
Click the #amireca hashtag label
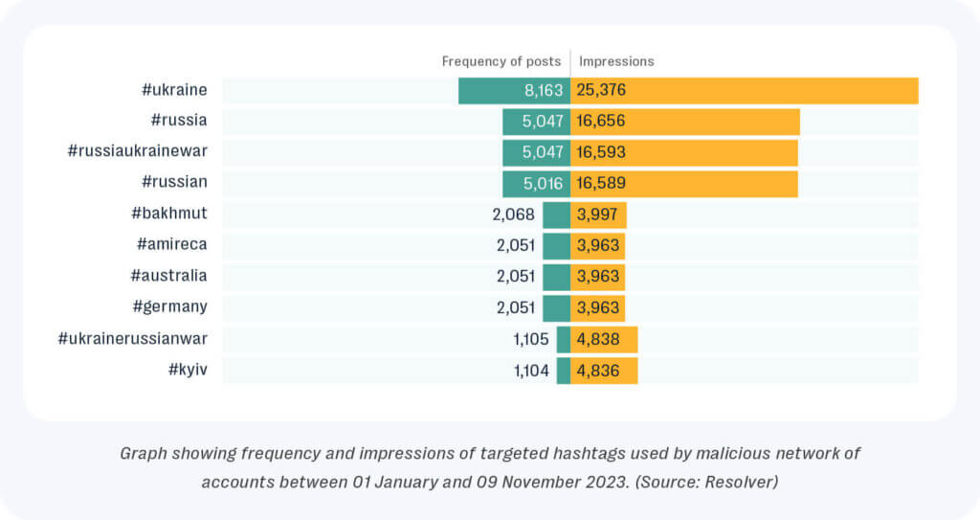point(171,244)
